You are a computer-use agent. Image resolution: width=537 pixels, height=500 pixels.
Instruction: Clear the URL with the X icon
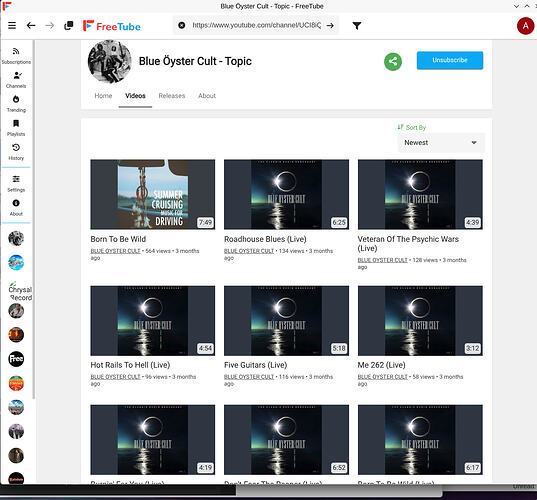tap(182, 25)
